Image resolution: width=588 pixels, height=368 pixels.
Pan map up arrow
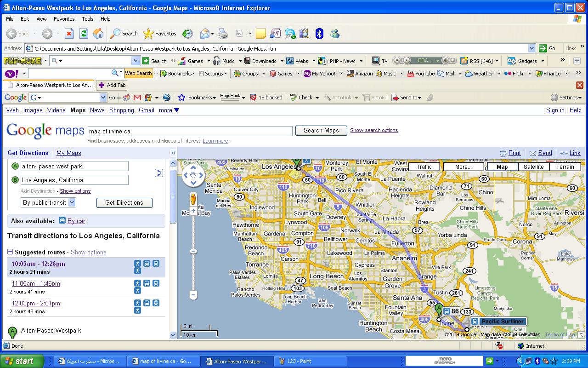193,167
